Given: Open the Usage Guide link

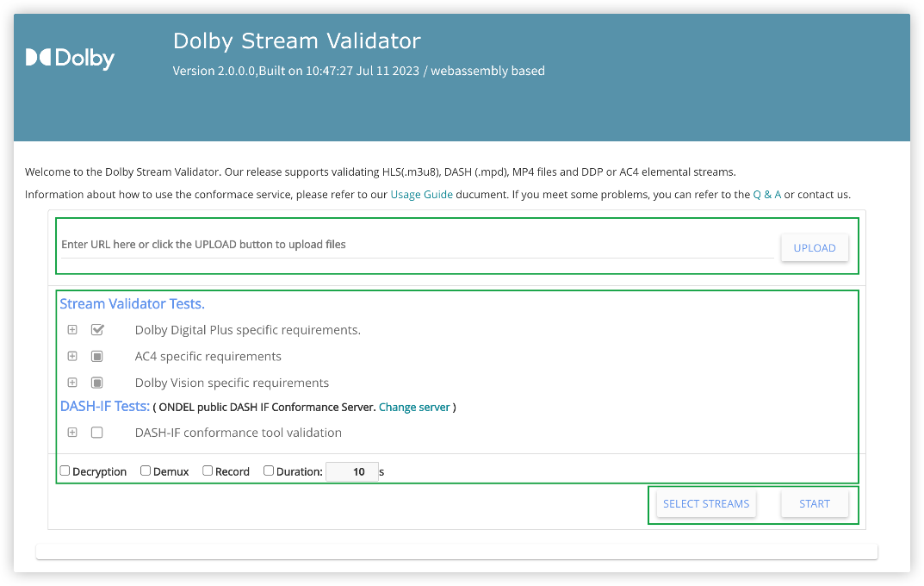Looking at the screenshot, I should coord(421,195).
